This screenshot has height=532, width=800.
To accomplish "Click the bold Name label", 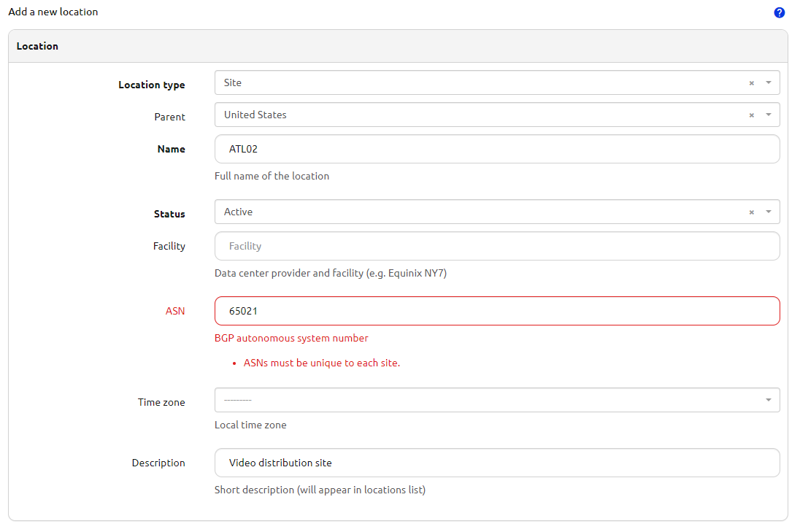I will pyautogui.click(x=171, y=149).
